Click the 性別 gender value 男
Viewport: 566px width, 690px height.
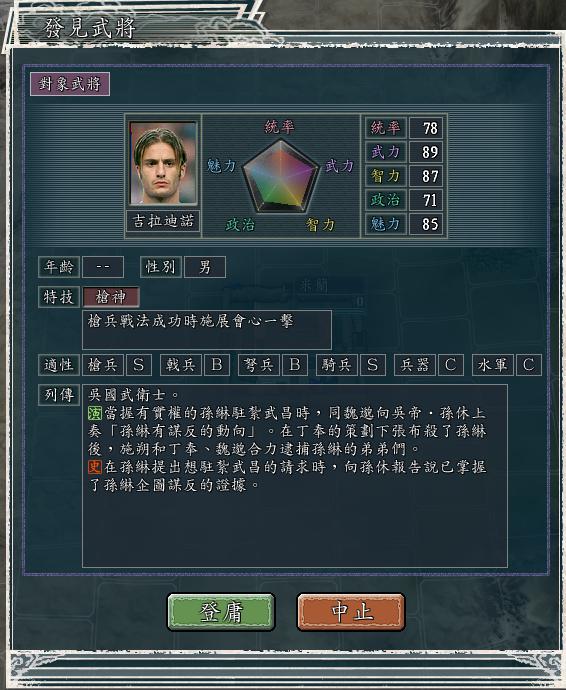[205, 267]
